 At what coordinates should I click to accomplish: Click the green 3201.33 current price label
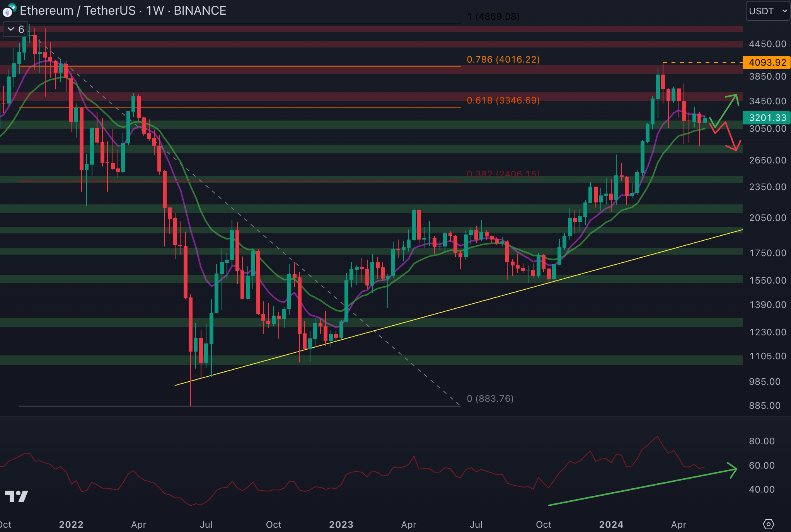(767, 118)
